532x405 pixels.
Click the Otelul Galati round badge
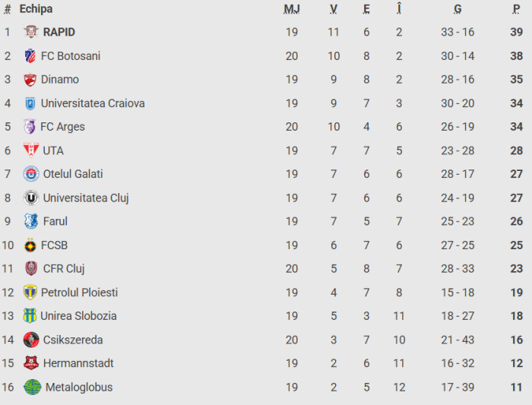point(31,174)
